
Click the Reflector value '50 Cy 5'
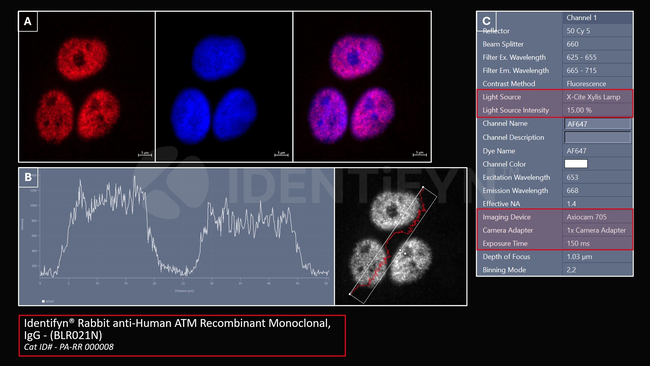(578, 31)
